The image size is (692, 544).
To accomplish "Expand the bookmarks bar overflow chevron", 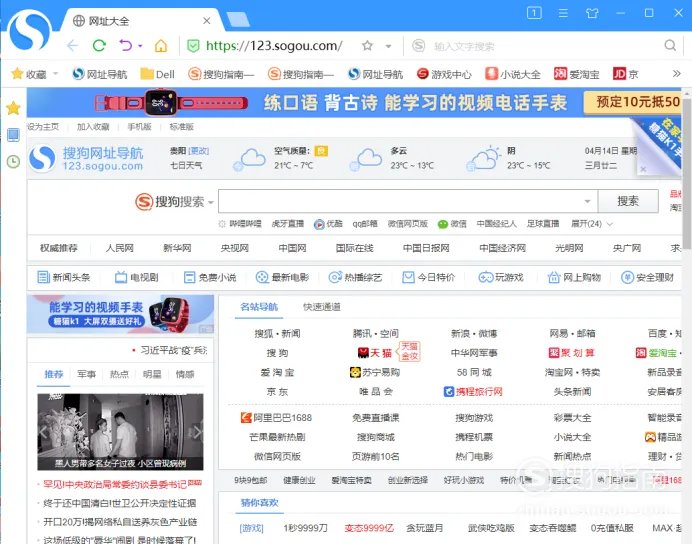I will pyautogui.click(x=677, y=74).
